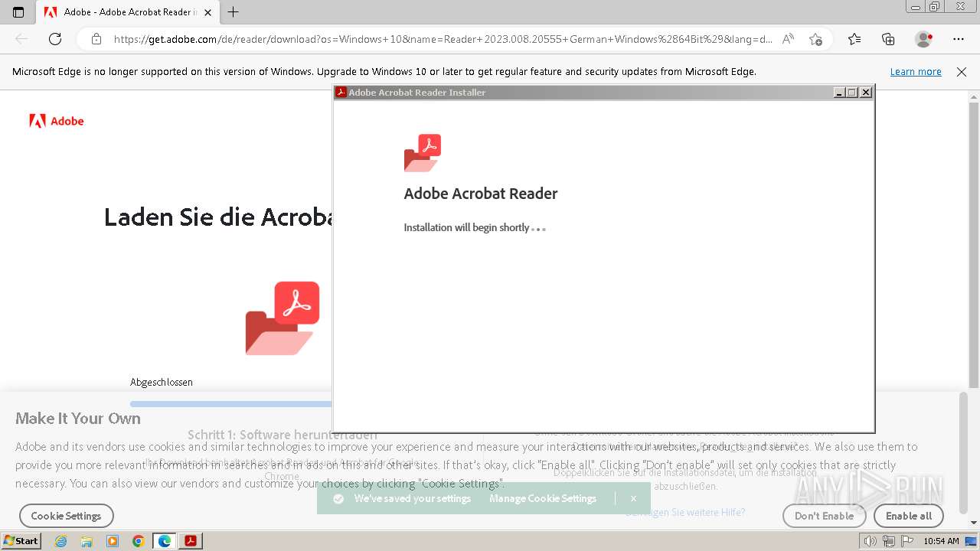Dismiss the Edge unsupported notification bar
Viewport: 980px width, 551px height.
(x=962, y=72)
